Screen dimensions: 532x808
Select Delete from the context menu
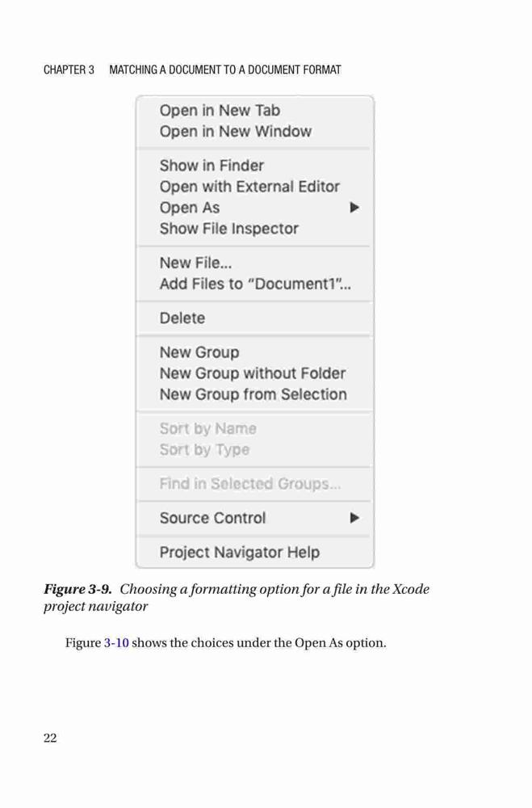(254, 318)
